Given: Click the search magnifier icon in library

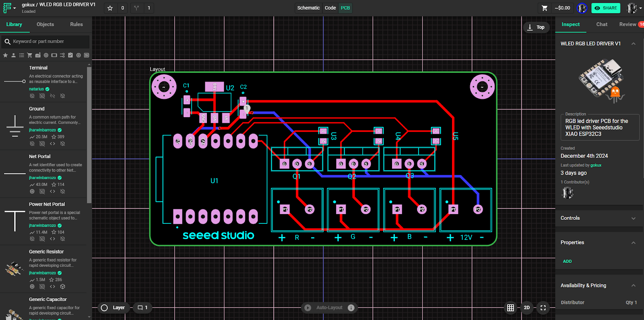Looking at the screenshot, I should [x=7, y=41].
